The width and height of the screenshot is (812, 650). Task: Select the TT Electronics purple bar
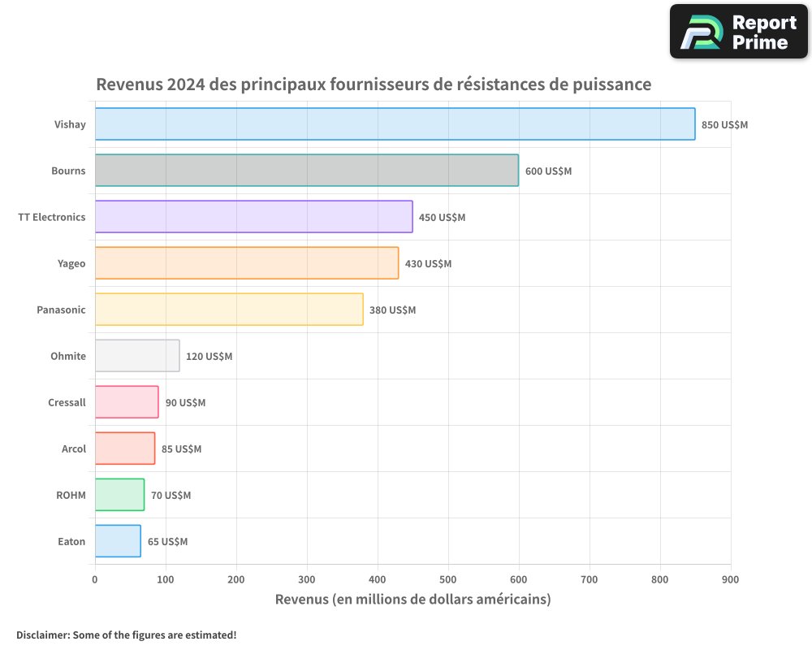pyautogui.click(x=252, y=217)
